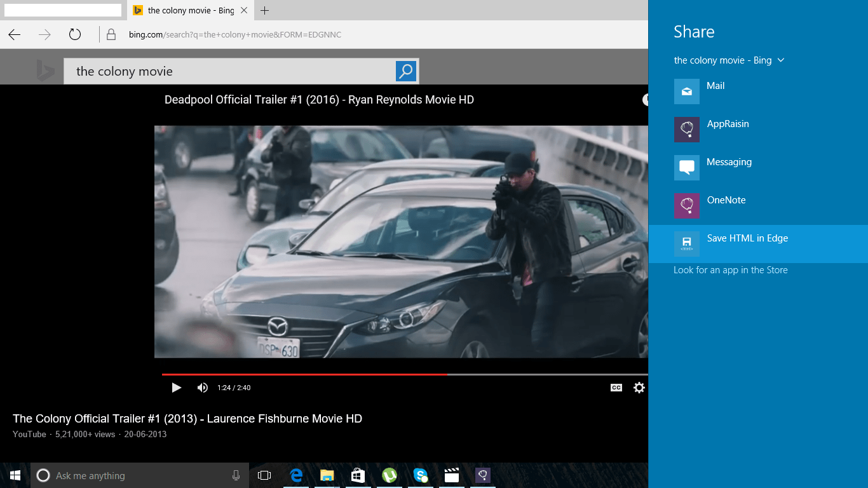Click the video frame of the trailer

coord(401,241)
